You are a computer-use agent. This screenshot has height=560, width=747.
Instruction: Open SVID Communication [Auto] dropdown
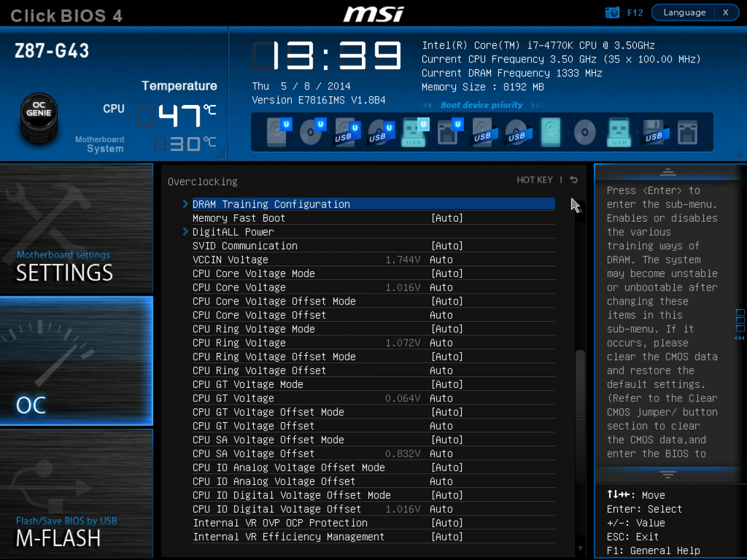[447, 246]
